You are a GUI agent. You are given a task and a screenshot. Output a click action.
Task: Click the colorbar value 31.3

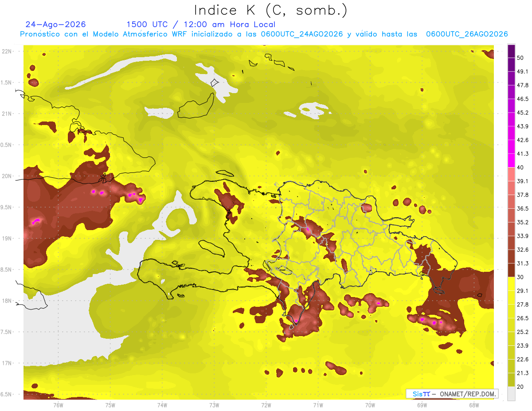[x=523, y=263]
